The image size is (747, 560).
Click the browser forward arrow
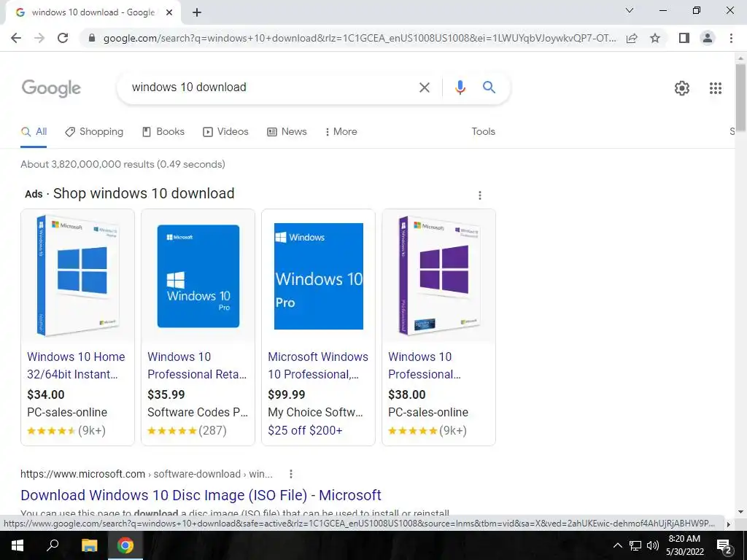[39, 38]
